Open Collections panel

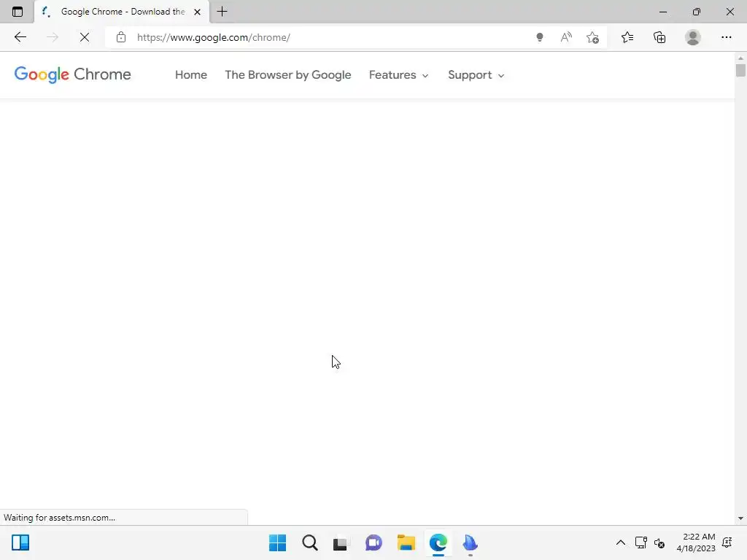coord(659,37)
